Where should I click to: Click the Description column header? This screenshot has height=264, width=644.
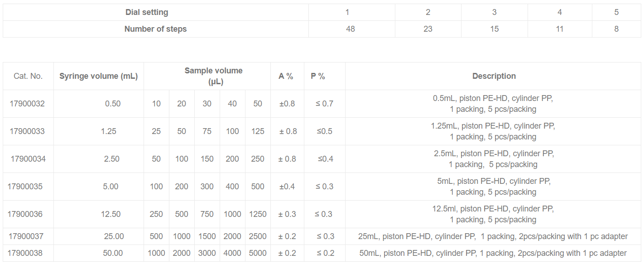coord(494,76)
